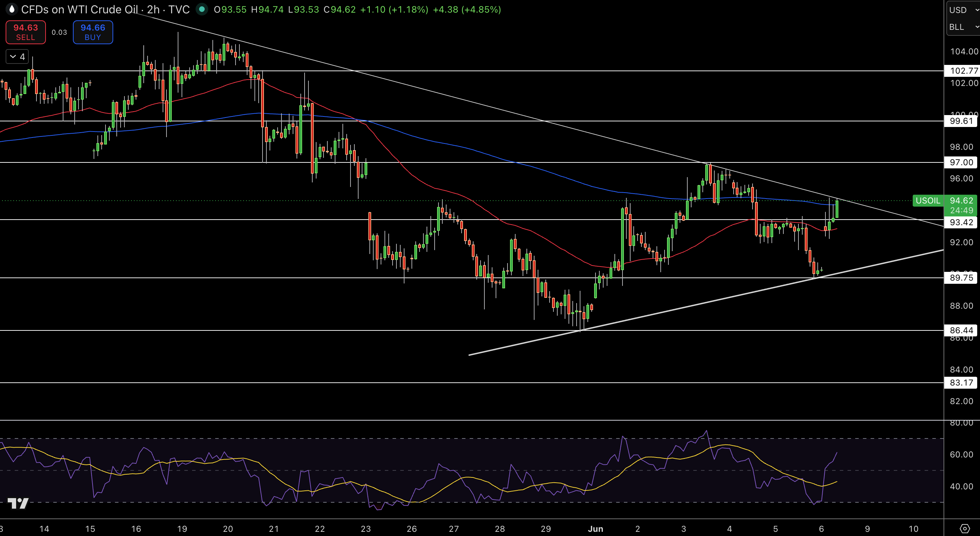Click the green market status dot
Image resolution: width=980 pixels, height=536 pixels.
pyautogui.click(x=202, y=9)
